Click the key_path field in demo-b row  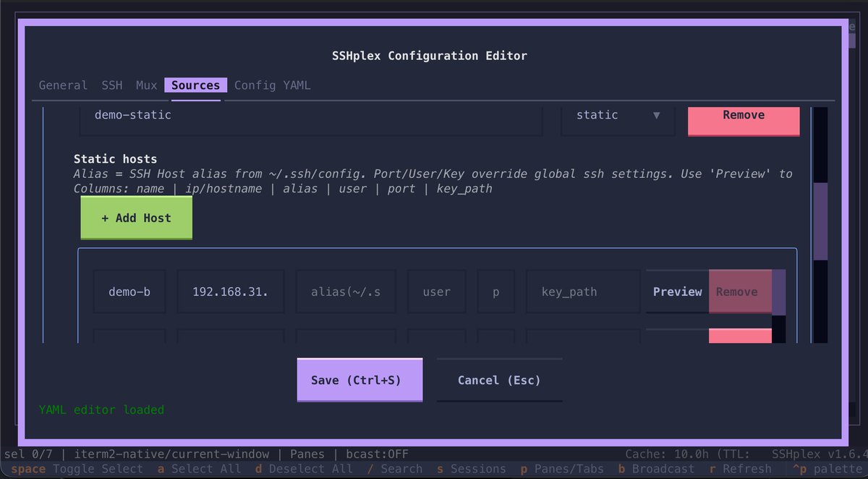(x=583, y=292)
